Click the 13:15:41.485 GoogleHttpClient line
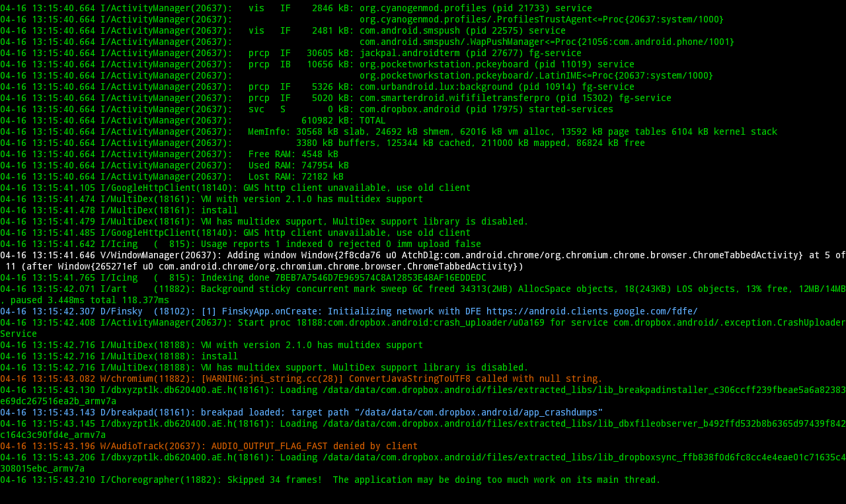Screen dimensions: 846x504 pos(235,233)
